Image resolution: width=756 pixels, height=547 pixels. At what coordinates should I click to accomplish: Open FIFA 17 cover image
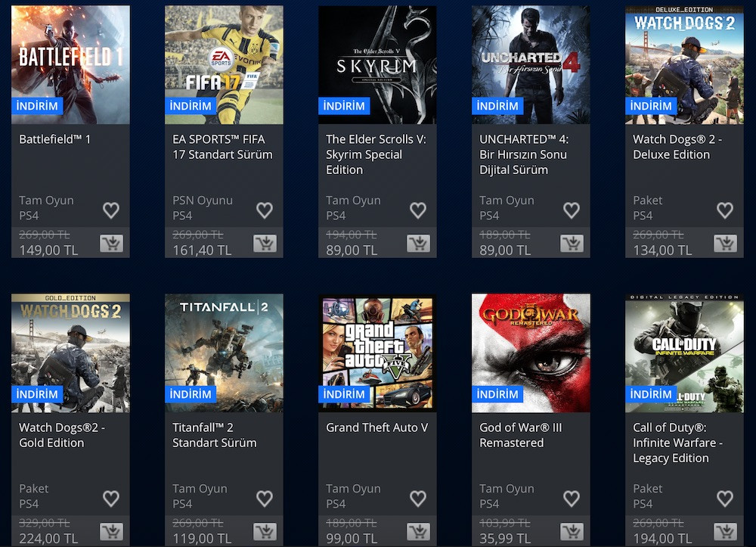point(224,64)
